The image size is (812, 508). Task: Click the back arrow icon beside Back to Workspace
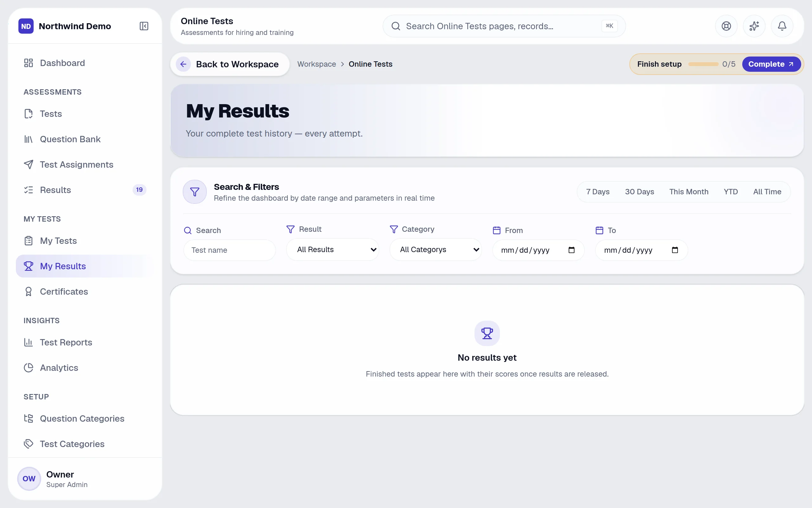[x=183, y=64]
